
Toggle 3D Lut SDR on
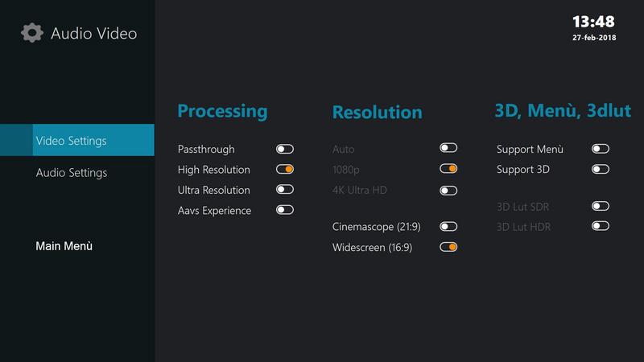600,206
